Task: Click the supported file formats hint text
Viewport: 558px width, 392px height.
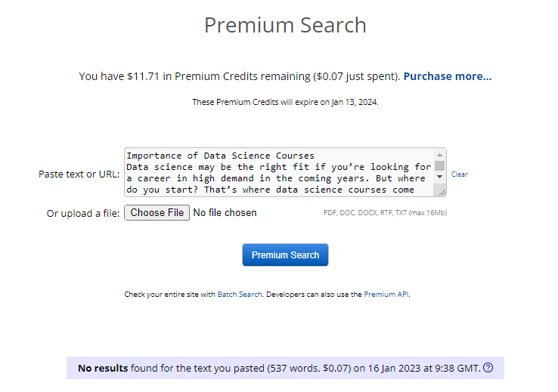Action: pyautogui.click(x=385, y=213)
